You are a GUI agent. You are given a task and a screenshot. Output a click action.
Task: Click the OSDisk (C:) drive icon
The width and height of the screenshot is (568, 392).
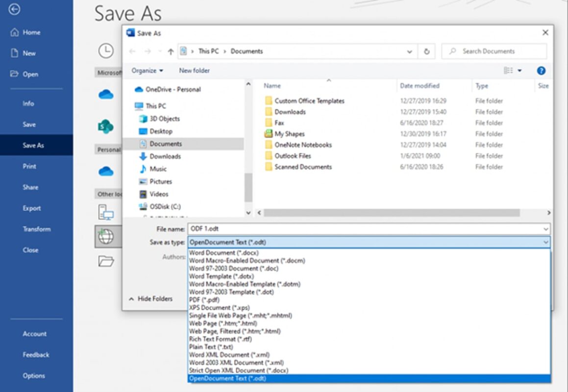click(143, 206)
